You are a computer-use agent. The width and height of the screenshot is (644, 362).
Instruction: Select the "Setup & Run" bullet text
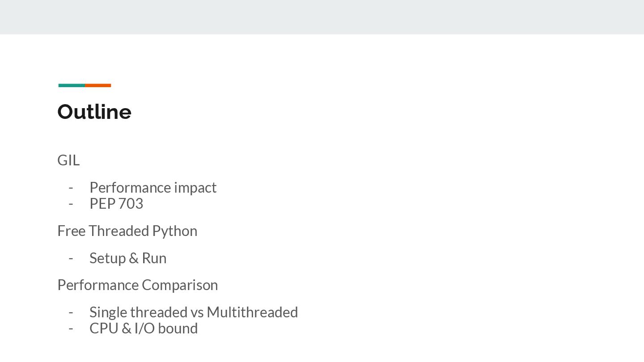click(128, 258)
